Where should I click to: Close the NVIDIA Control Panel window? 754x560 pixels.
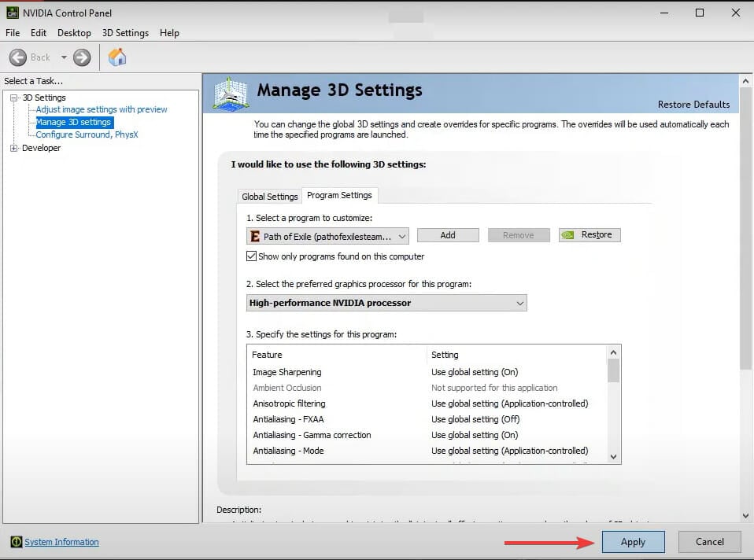tap(736, 13)
